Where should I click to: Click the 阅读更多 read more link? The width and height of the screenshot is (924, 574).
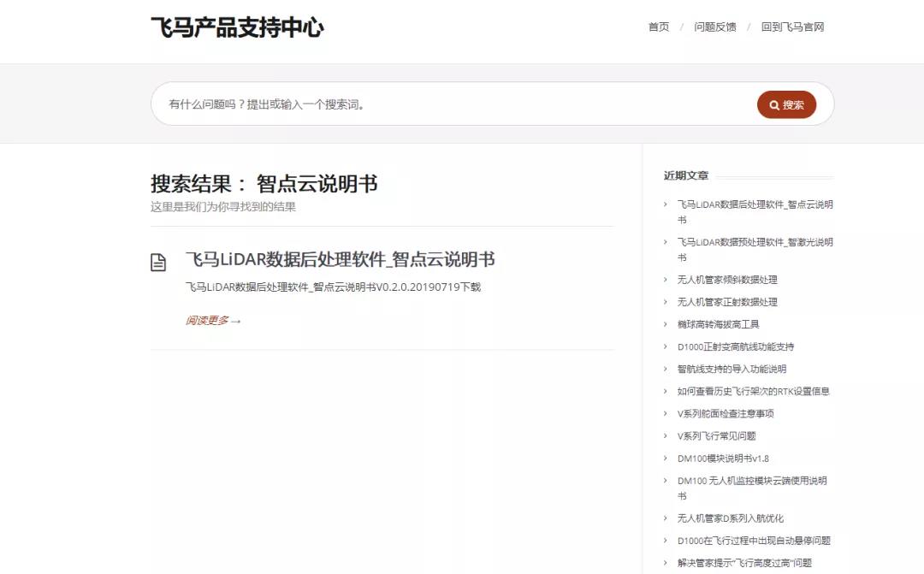tap(213, 321)
